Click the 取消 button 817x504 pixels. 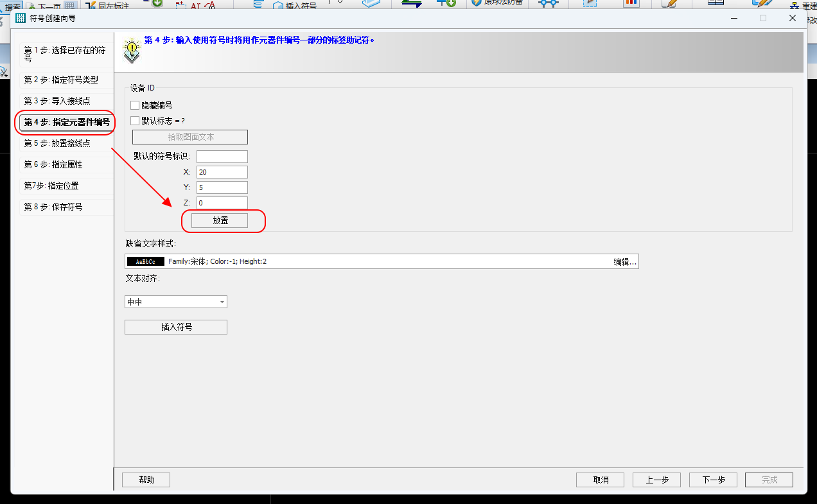601,480
